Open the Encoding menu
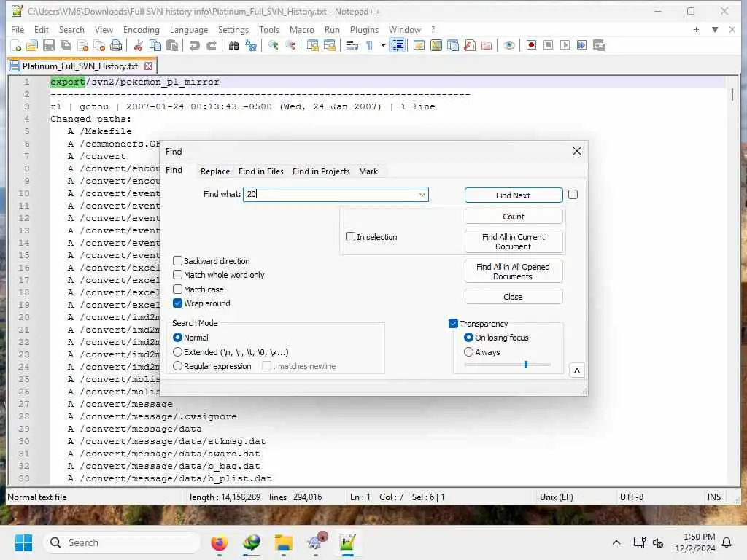Screen dimensions: 747x560 pos(141,29)
